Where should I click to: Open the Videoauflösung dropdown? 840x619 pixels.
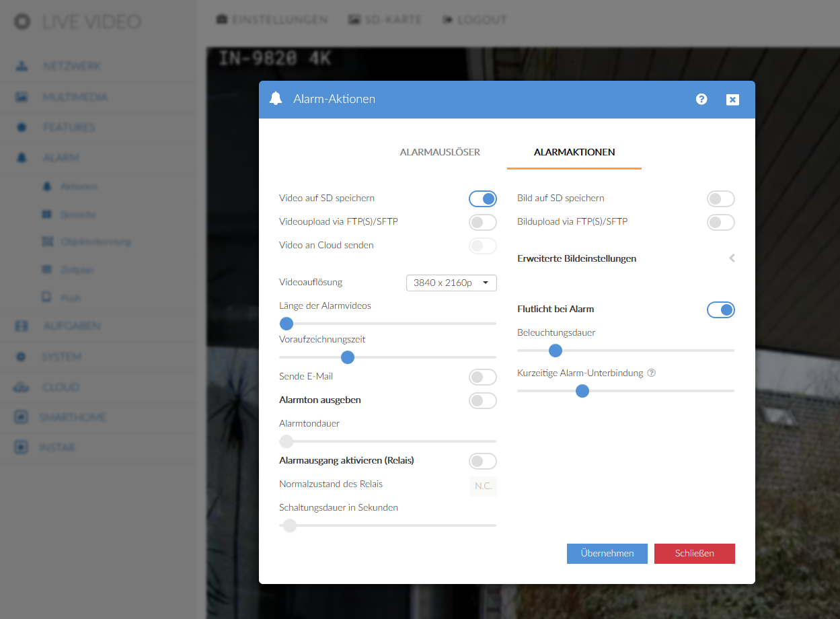451,283
